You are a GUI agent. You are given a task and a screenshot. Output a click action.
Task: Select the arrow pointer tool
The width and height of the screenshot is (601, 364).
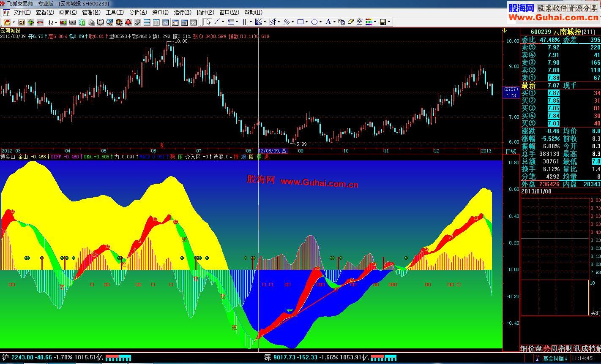pos(208,22)
